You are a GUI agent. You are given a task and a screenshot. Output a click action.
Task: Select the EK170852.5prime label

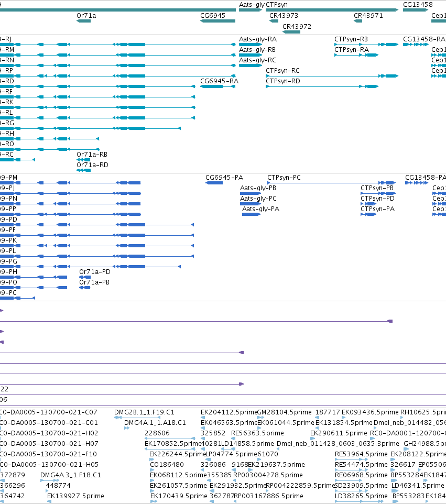coord(172,444)
